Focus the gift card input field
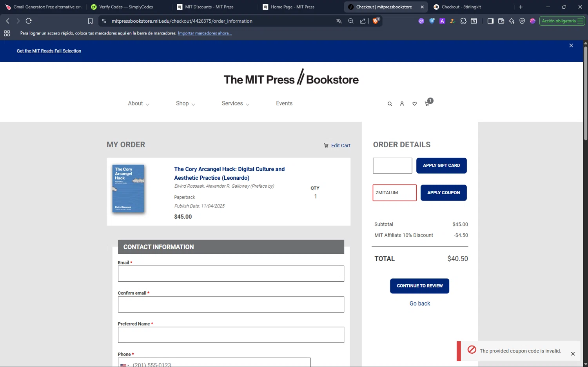Screen dimensions: 588x367 pyautogui.click(x=392, y=166)
